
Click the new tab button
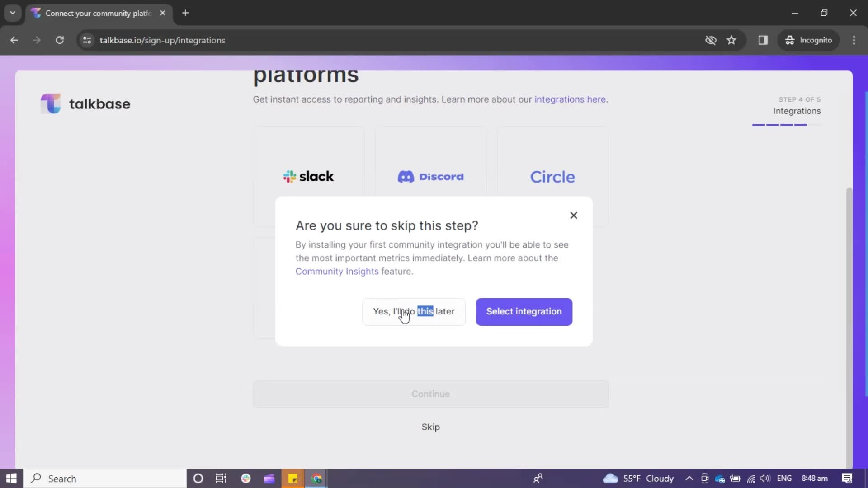tap(185, 13)
